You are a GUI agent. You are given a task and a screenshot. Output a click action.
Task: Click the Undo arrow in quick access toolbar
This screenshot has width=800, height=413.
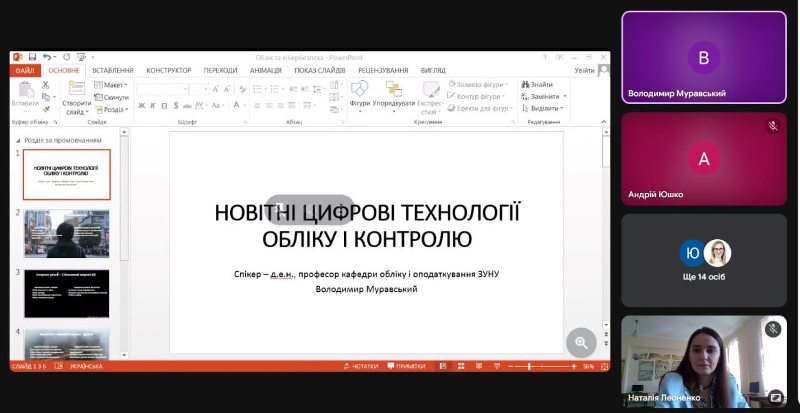pos(46,57)
